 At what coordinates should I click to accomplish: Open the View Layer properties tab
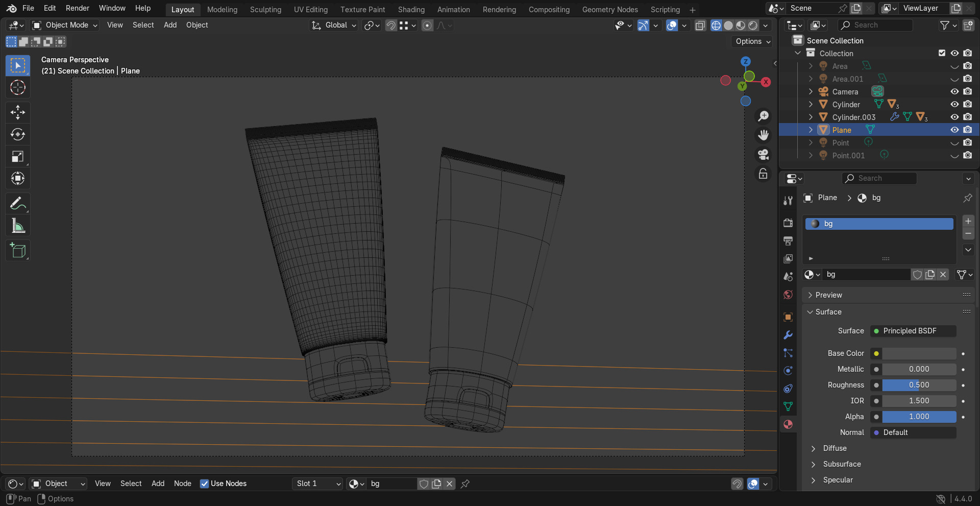[x=788, y=259]
